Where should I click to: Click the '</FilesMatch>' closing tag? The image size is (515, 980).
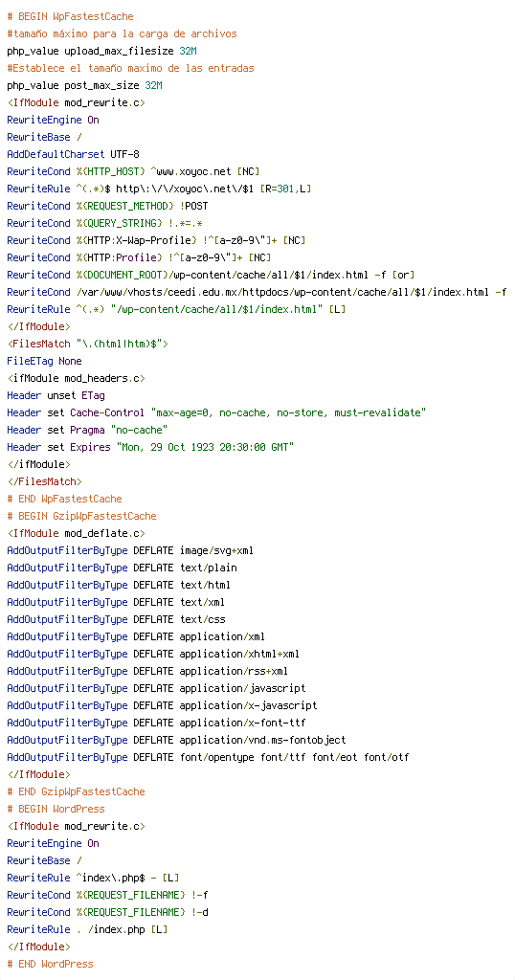pos(44,482)
